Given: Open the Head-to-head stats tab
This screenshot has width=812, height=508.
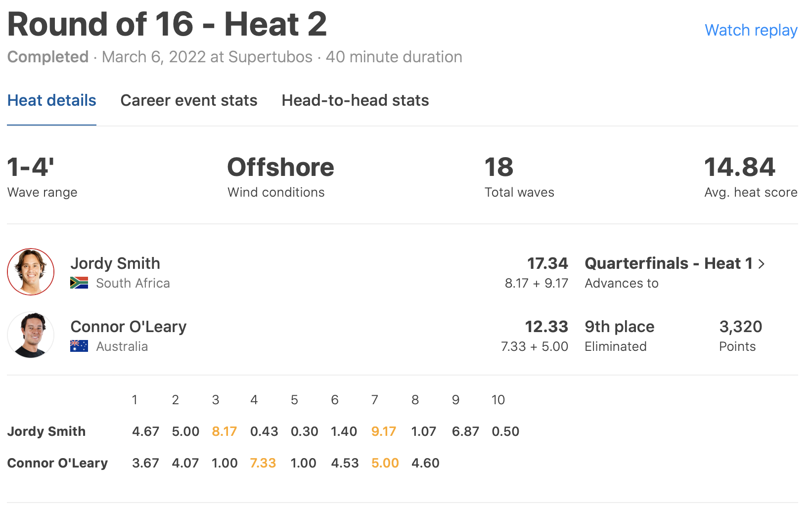Looking at the screenshot, I should point(355,100).
